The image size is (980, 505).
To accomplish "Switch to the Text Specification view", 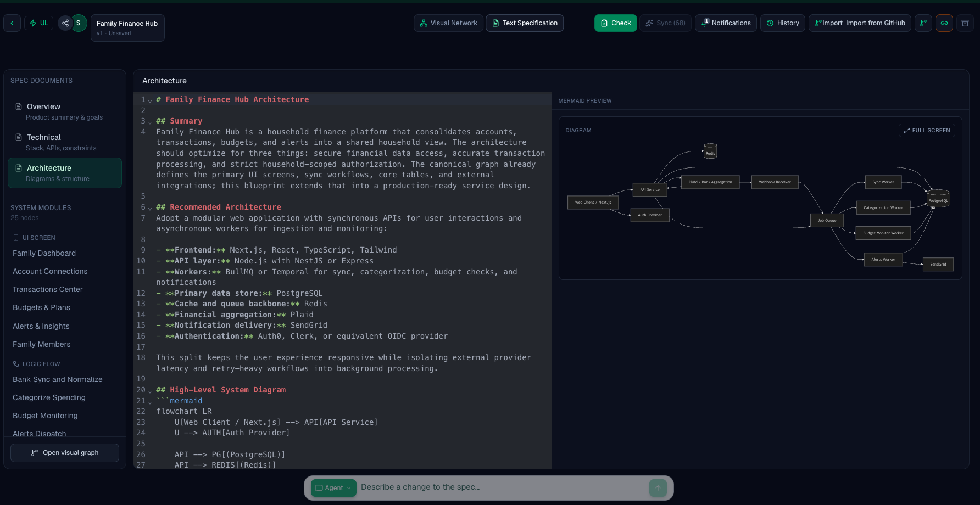I will click(525, 23).
